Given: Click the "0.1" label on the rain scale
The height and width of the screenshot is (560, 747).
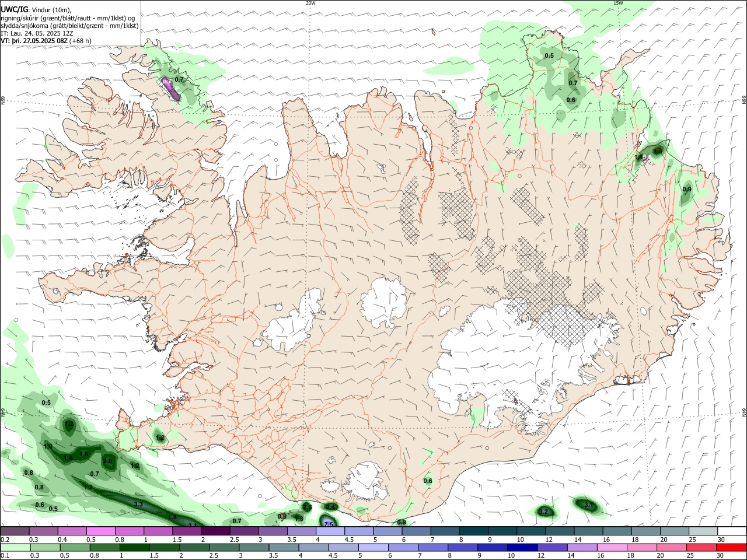Looking at the screenshot, I should click(5, 556).
